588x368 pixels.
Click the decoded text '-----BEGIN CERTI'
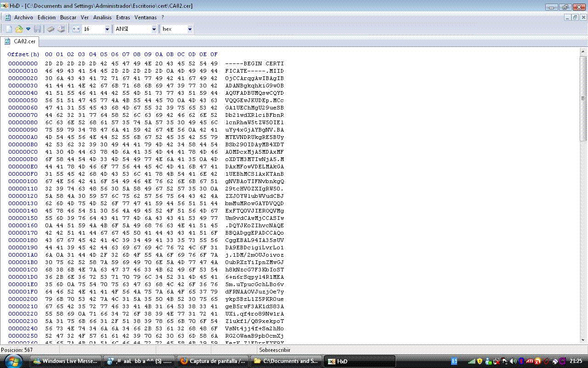tap(254, 63)
